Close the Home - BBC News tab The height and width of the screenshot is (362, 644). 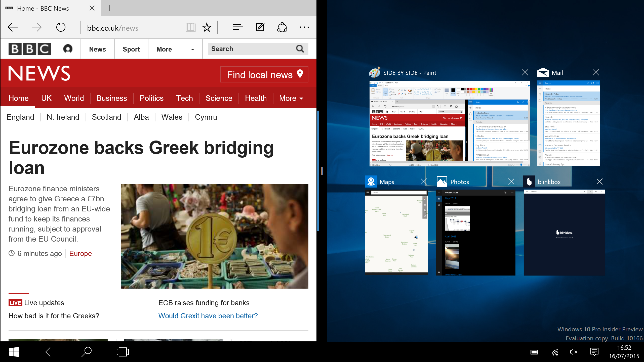click(92, 8)
